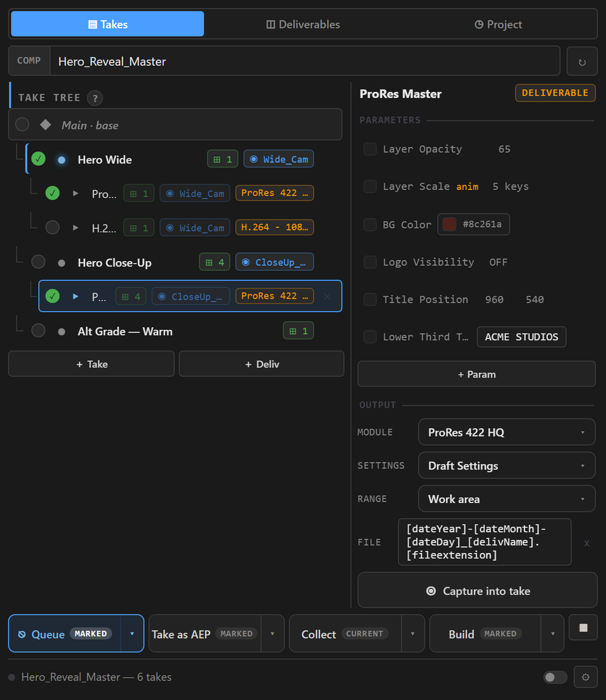Switch to the Takes tab
The image size is (606, 700).
tap(107, 24)
